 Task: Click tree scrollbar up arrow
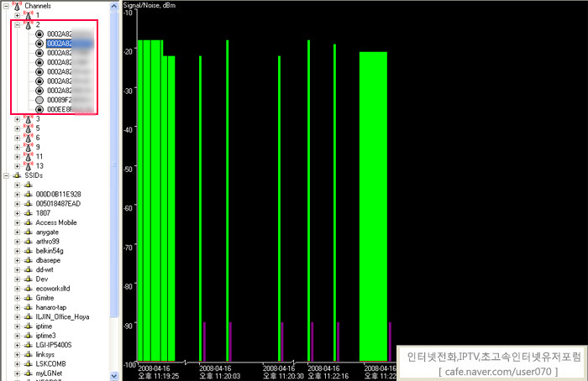[x=114, y=6]
